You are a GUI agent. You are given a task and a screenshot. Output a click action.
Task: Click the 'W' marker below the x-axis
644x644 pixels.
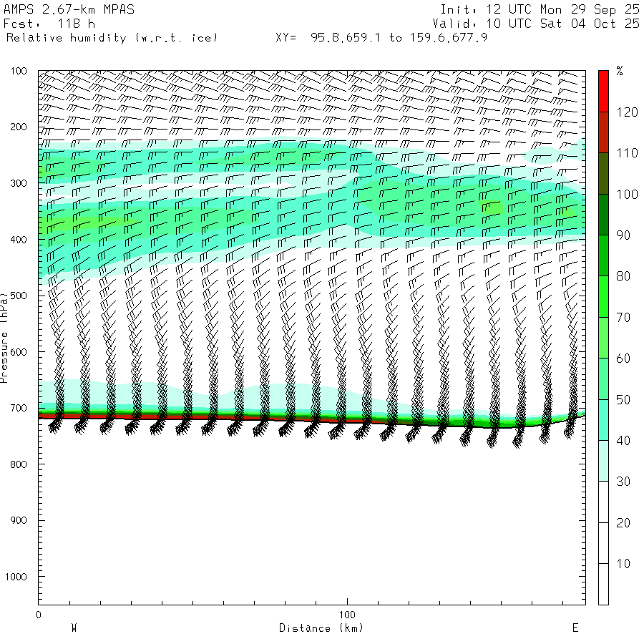[73, 628]
